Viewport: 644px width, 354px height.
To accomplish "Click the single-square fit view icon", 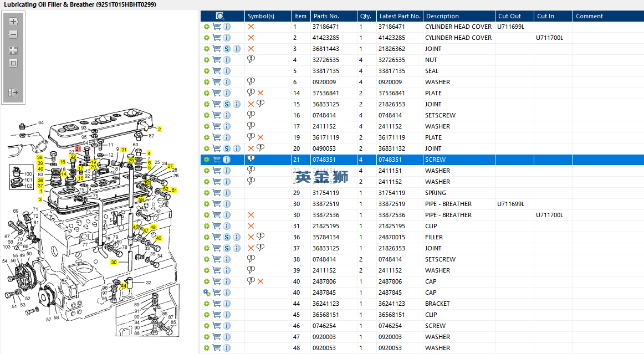I will click(13, 63).
